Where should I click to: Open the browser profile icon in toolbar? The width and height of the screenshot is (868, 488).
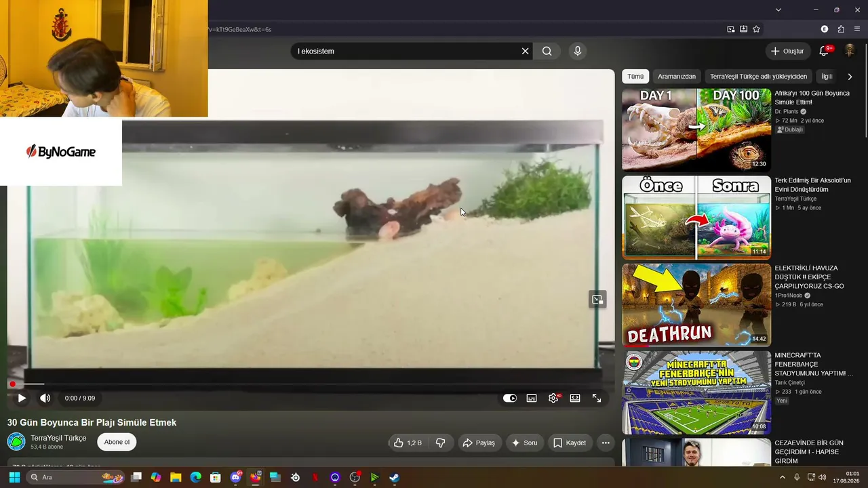[825, 29]
